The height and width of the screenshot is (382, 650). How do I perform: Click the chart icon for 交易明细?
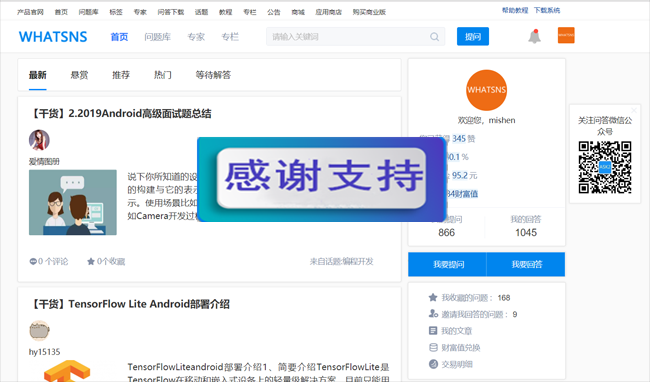[433, 364]
